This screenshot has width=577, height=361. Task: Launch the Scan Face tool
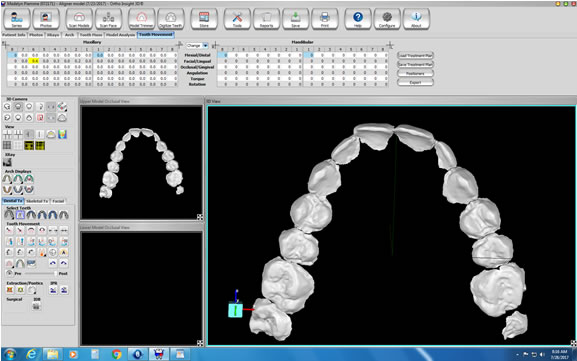pyautogui.click(x=108, y=19)
